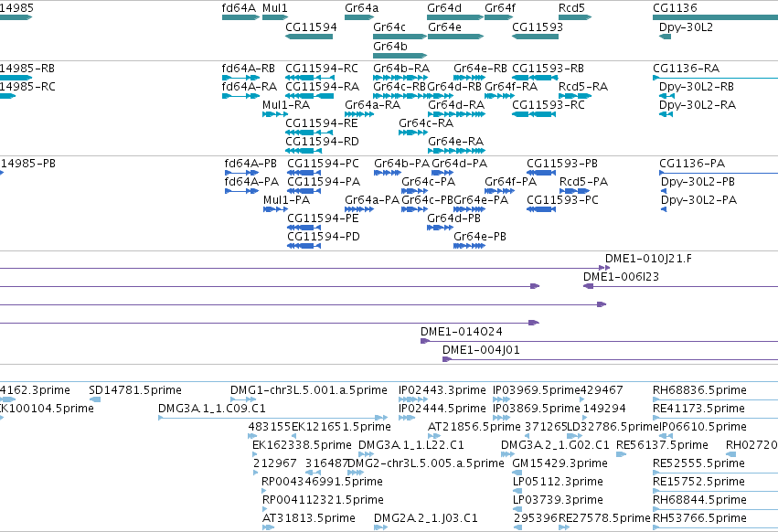The height and width of the screenshot is (532, 778).
Task: Select the Dpy-30L2 gene label
Action: [x=686, y=27]
